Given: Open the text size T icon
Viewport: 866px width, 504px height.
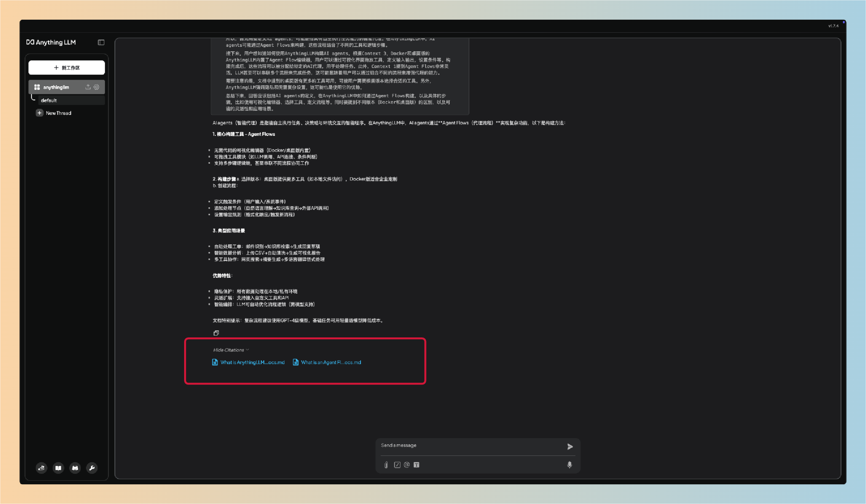Looking at the screenshot, I should pyautogui.click(x=416, y=465).
